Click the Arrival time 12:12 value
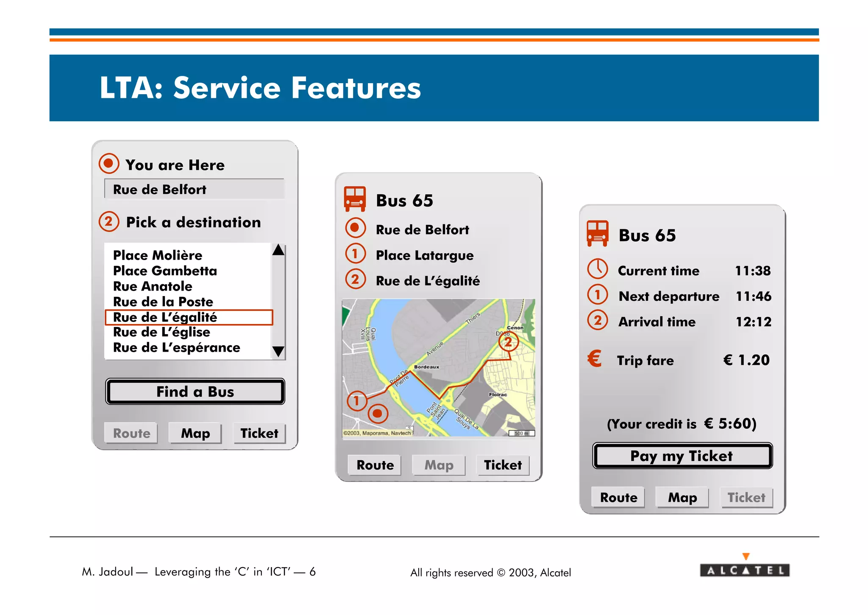This screenshot has width=868, height=615. [x=754, y=321]
